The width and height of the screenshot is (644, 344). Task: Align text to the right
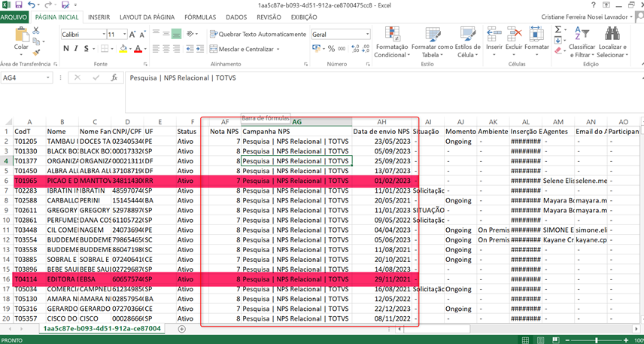coord(177,49)
